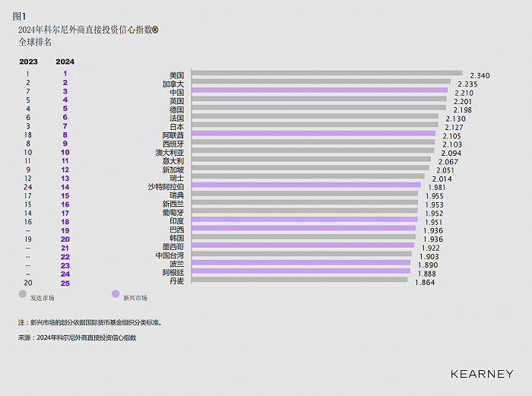Select the country label 新西兰
Image resolution: width=532 pixels, height=396 pixels.
[x=173, y=204]
